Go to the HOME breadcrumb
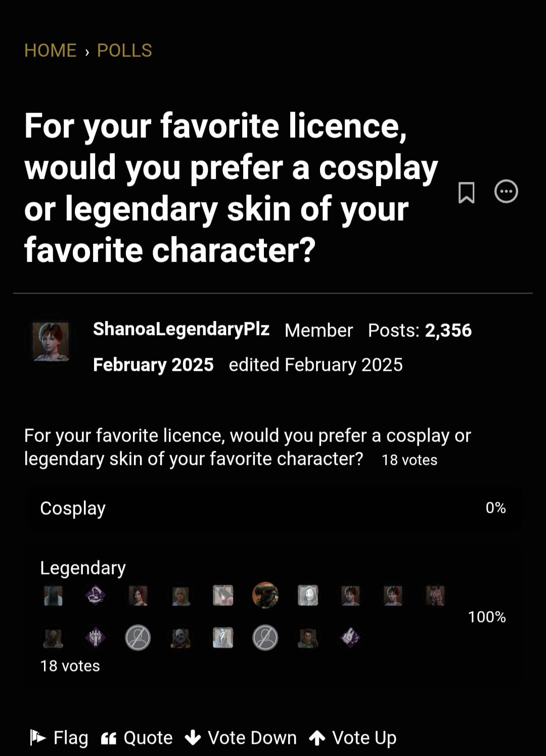The image size is (546, 756). 50,51
